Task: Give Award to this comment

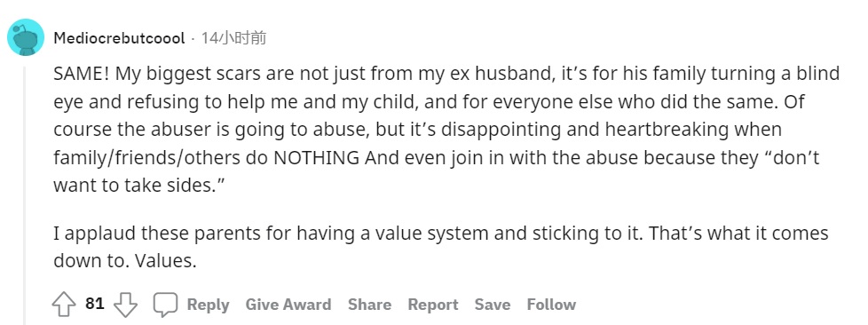Action: [x=288, y=305]
